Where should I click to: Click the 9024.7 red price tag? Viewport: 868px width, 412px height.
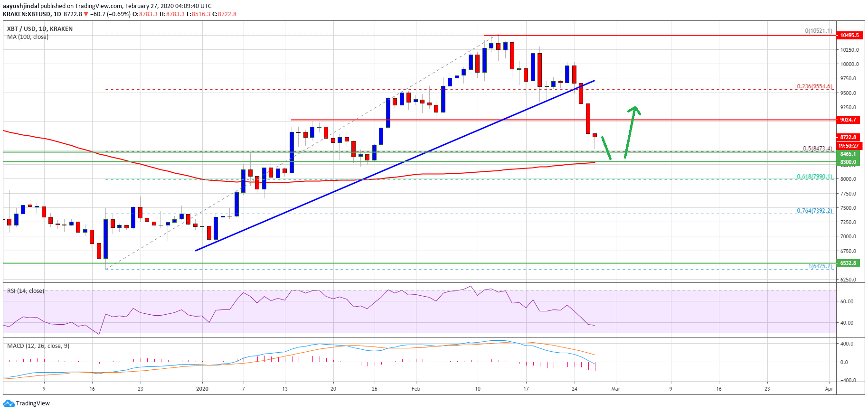848,120
